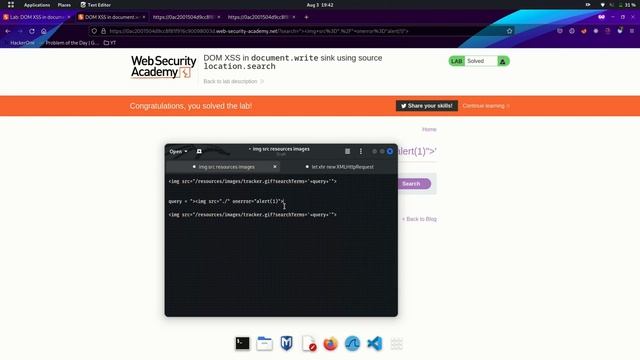Click the Web Security Academy logo

pyautogui.click(x=163, y=67)
